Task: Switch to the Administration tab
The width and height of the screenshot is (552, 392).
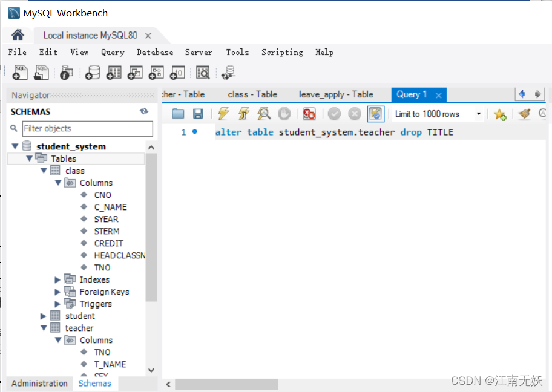Action: (39, 383)
